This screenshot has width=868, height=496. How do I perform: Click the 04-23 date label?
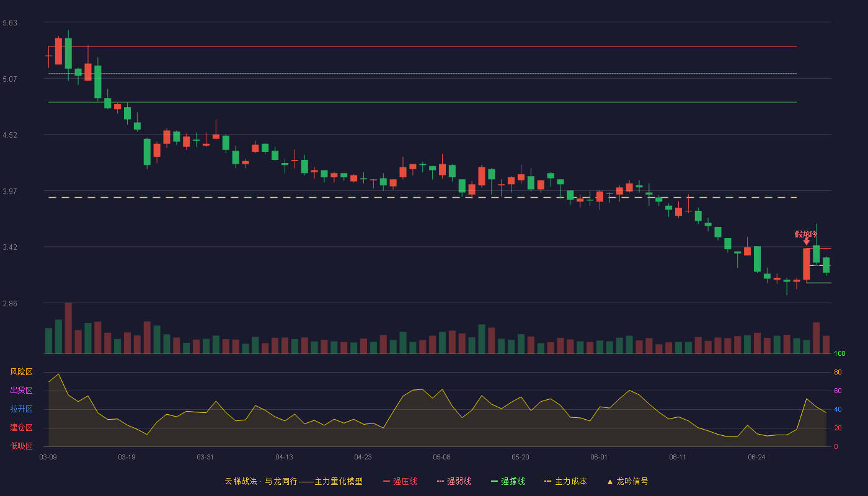pos(363,457)
